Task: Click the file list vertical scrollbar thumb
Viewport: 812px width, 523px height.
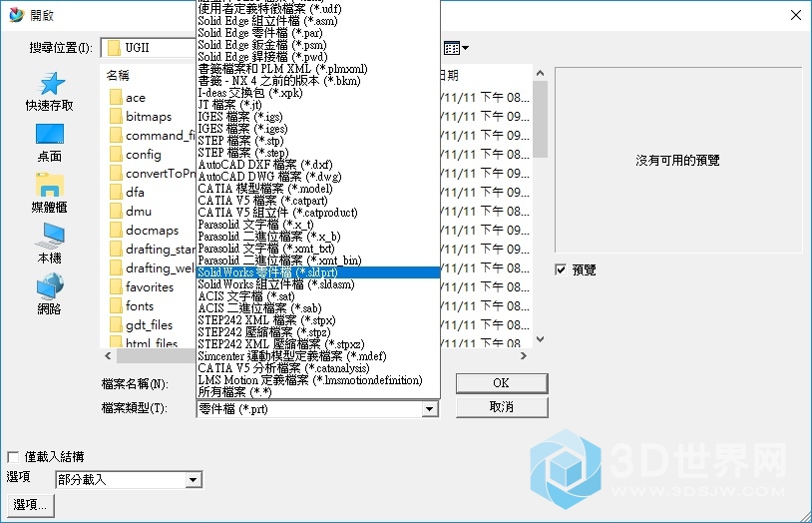Action: coord(540,119)
